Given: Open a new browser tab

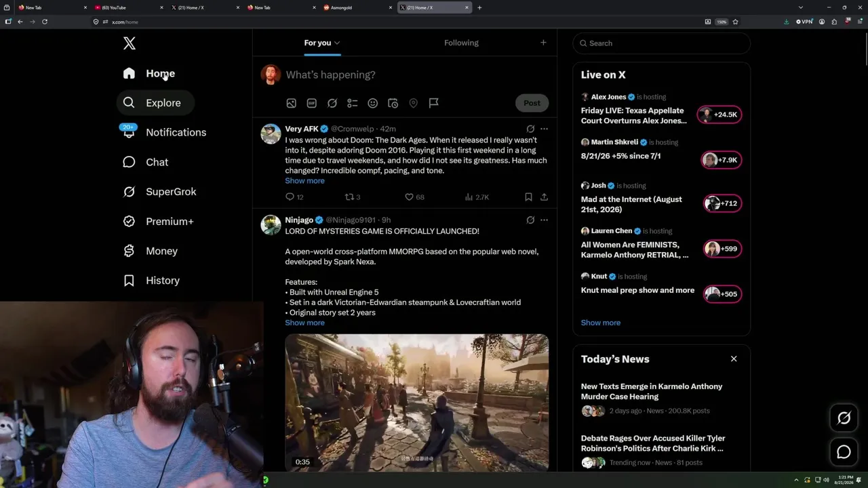Looking at the screenshot, I should (x=479, y=7).
